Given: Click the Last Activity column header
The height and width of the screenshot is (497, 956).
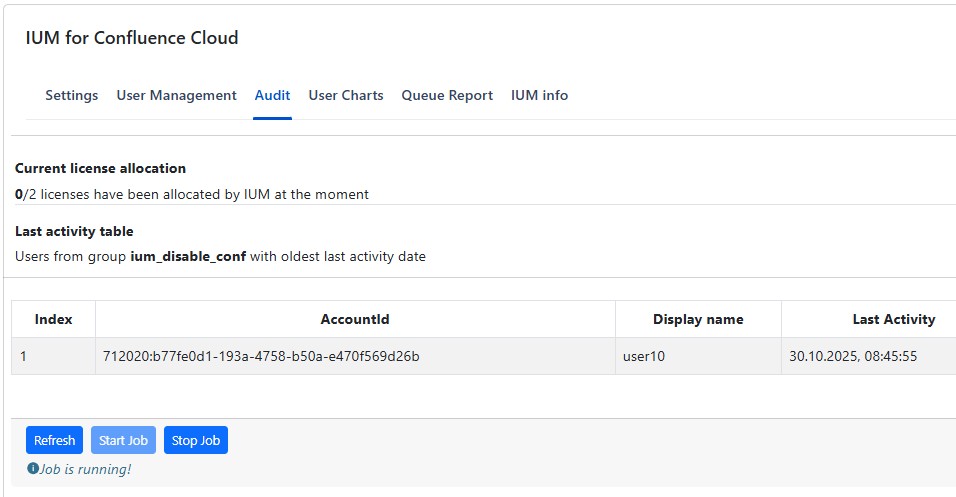Looking at the screenshot, I should (x=893, y=320).
